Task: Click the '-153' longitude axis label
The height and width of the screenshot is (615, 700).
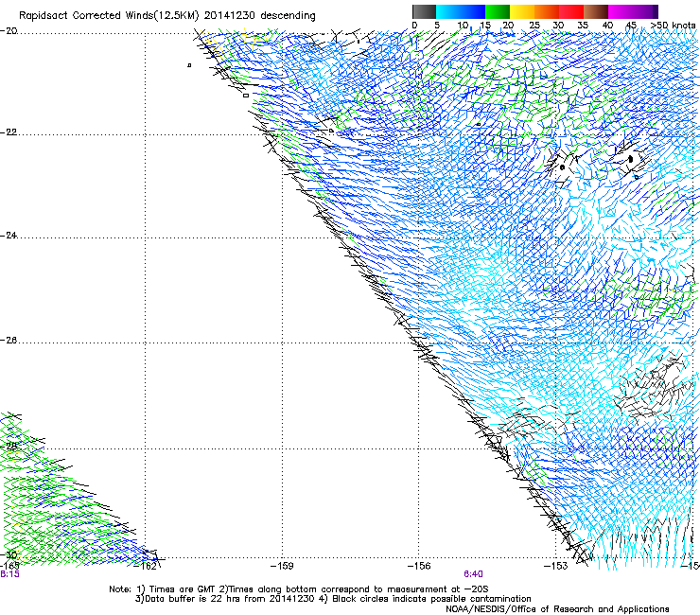Action: [555, 566]
